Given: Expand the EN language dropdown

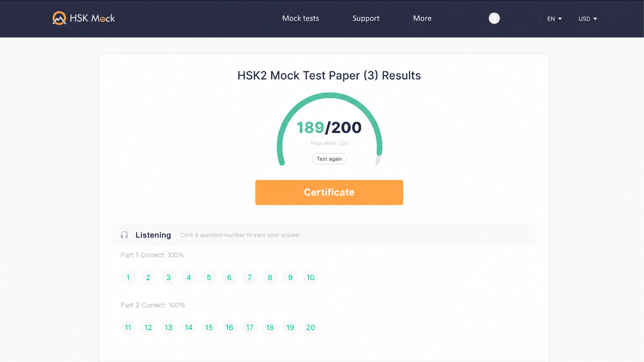Looking at the screenshot, I should click(554, 18).
